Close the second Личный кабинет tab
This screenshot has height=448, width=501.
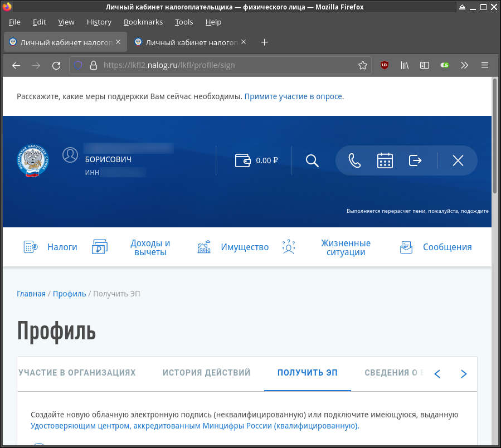[x=244, y=42]
